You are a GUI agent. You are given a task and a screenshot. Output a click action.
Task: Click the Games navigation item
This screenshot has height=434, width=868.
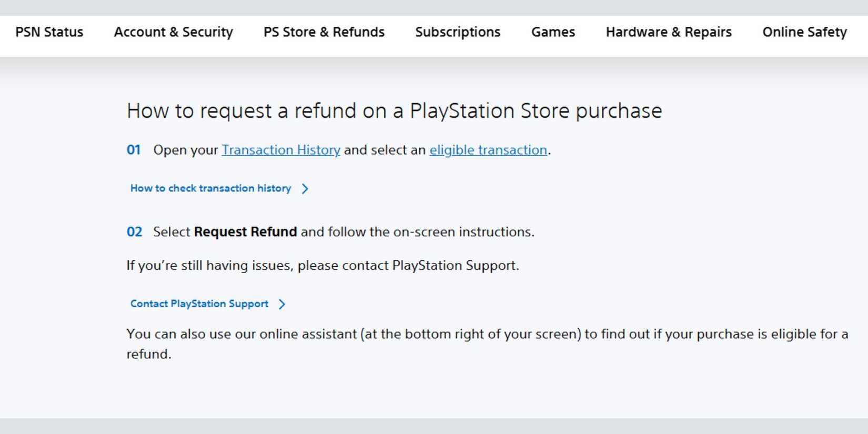553,32
